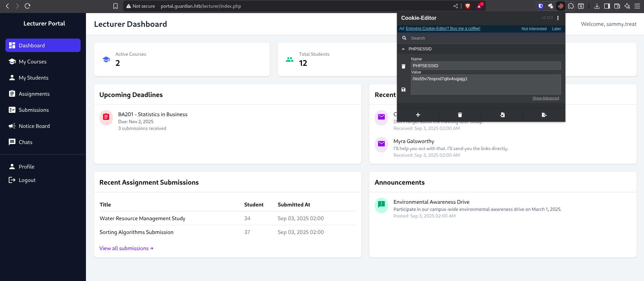
Task: Open the Cookie-Editor three-dot menu
Action: point(558,18)
